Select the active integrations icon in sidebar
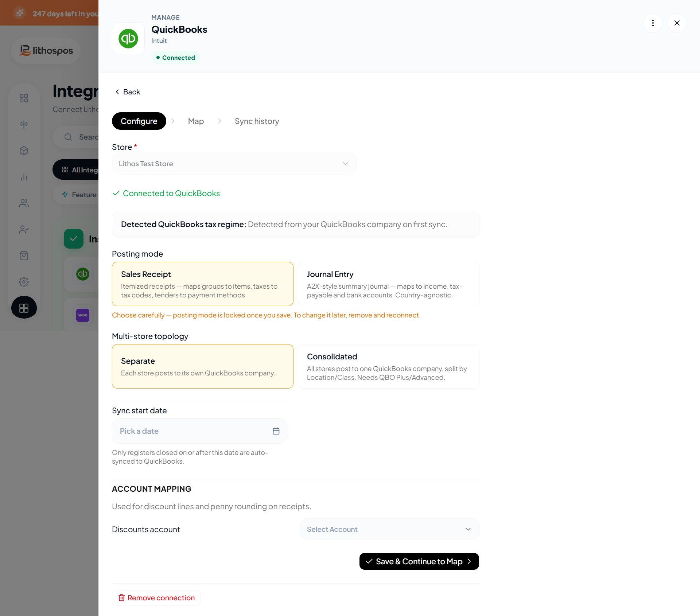Image resolution: width=700 pixels, height=616 pixels. pyautogui.click(x=24, y=308)
